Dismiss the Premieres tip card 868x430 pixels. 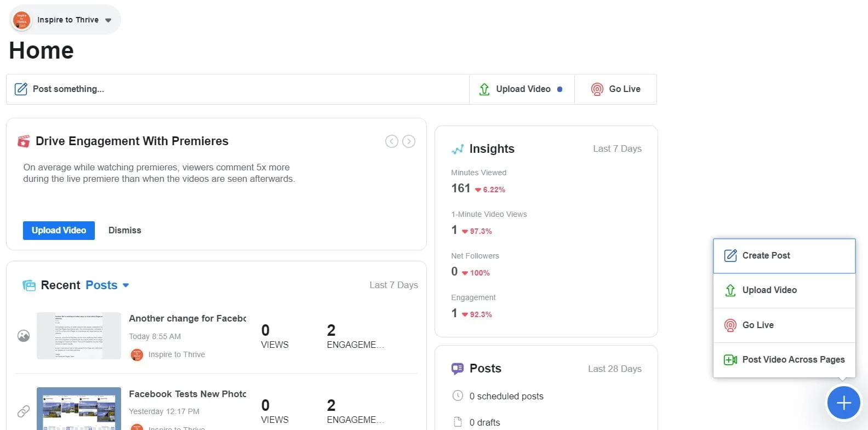click(x=124, y=231)
